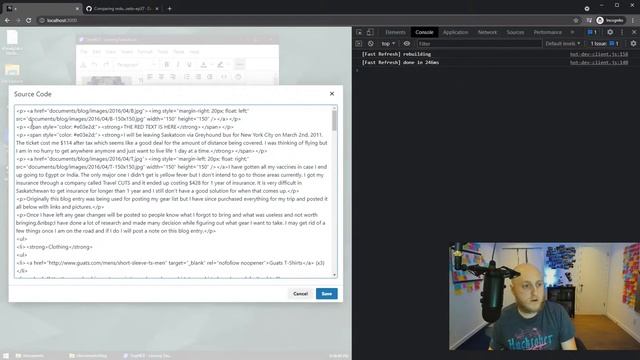The image size is (640, 360).
Task: Open the Performance tab
Action: [x=547, y=32]
